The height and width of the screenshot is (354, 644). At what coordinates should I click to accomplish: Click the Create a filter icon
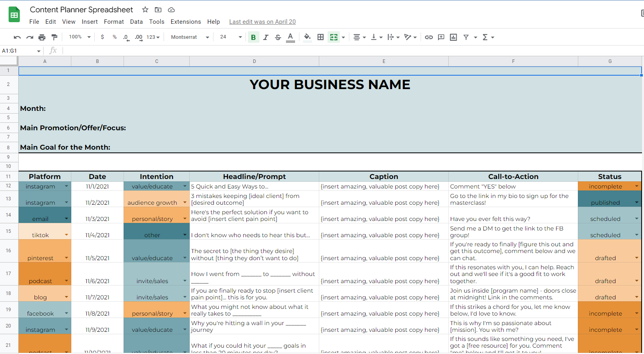pos(466,37)
